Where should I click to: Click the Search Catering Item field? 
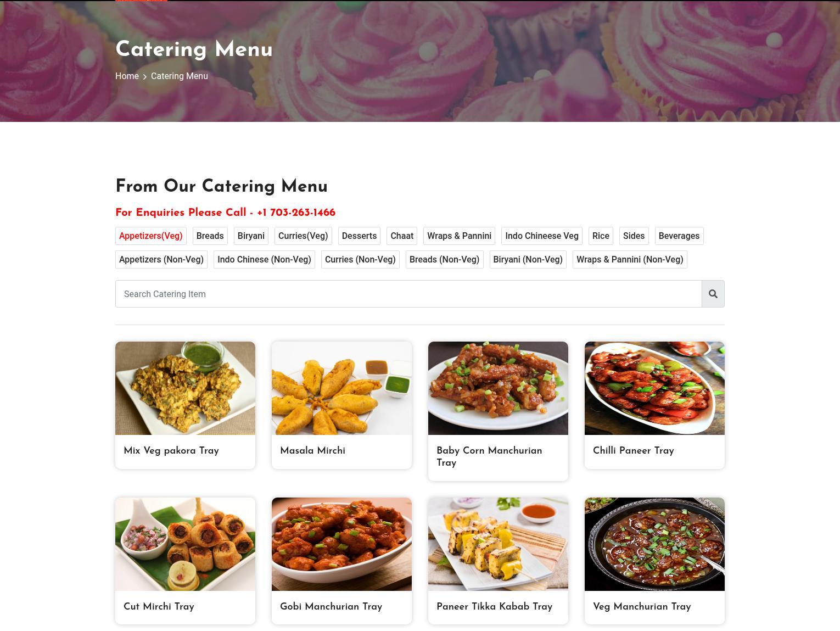pos(408,294)
